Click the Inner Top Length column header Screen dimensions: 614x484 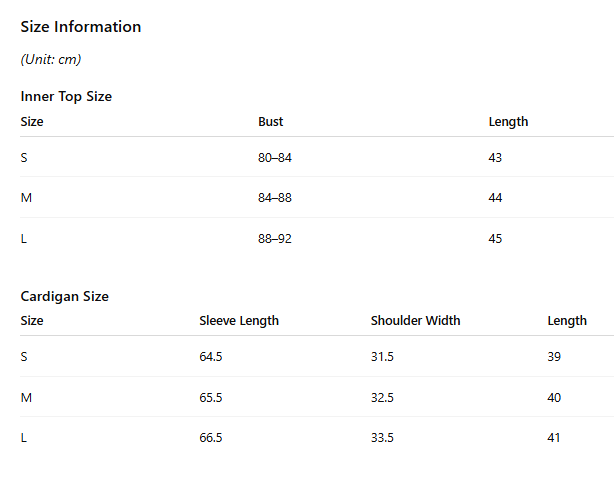508,122
